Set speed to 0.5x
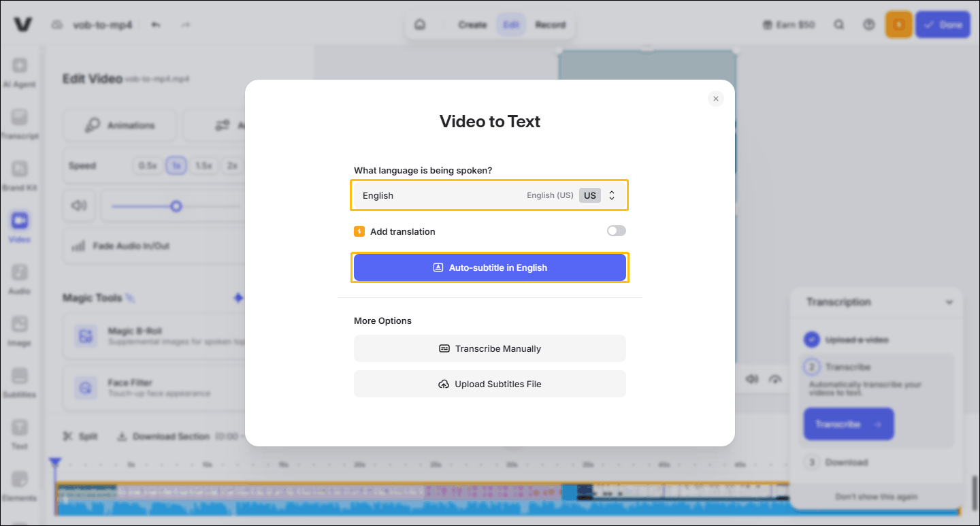The image size is (980, 526). coord(148,165)
